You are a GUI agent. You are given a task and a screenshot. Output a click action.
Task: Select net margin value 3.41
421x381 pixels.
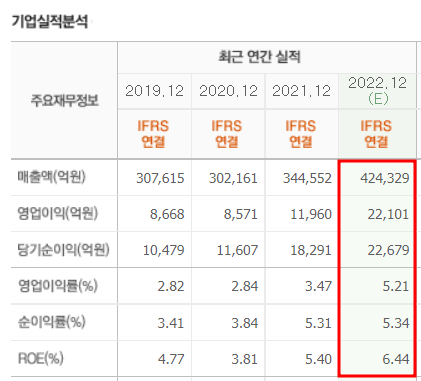[171, 323]
